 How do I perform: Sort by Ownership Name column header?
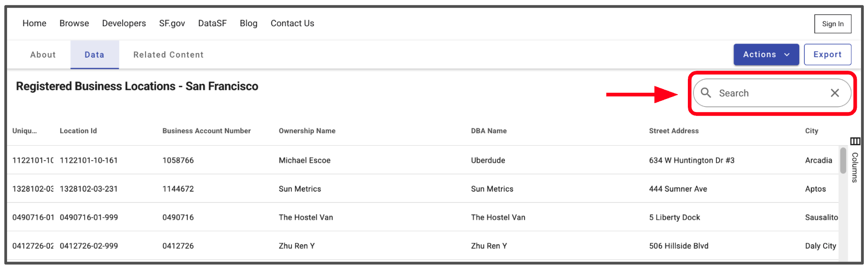pos(307,131)
